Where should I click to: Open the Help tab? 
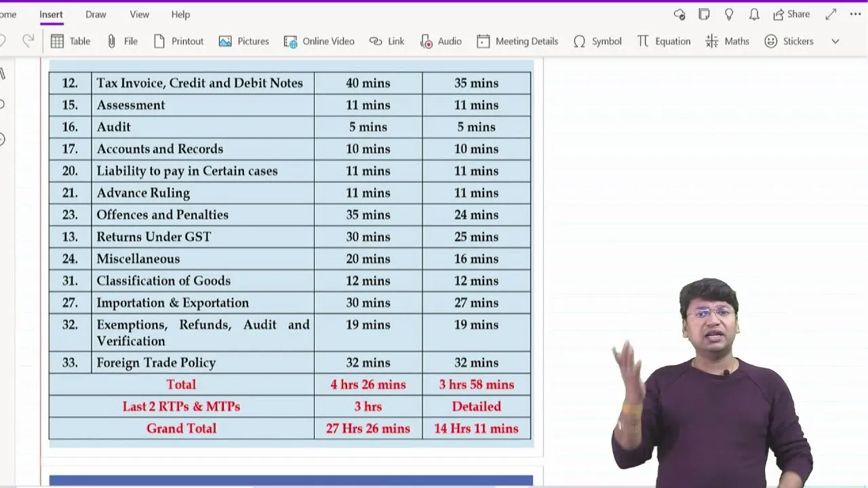[180, 14]
